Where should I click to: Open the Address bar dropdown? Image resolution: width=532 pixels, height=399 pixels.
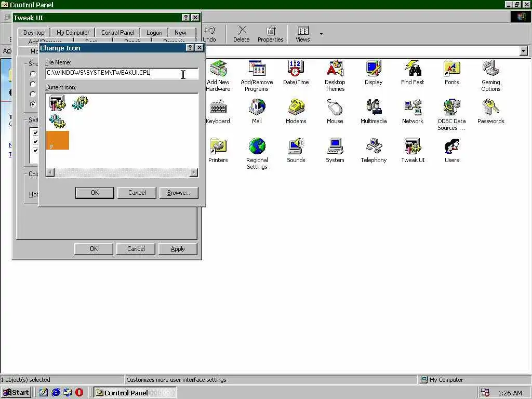click(x=524, y=51)
